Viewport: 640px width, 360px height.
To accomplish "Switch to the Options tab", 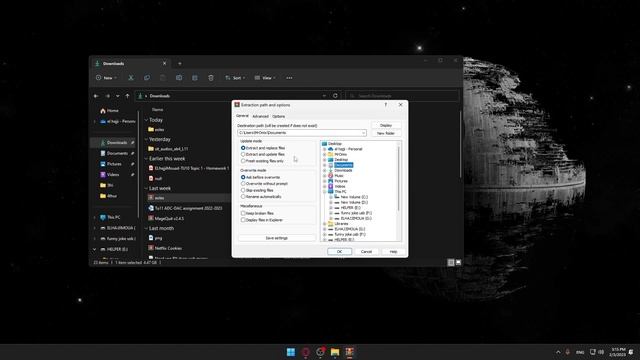I will click(x=279, y=116).
